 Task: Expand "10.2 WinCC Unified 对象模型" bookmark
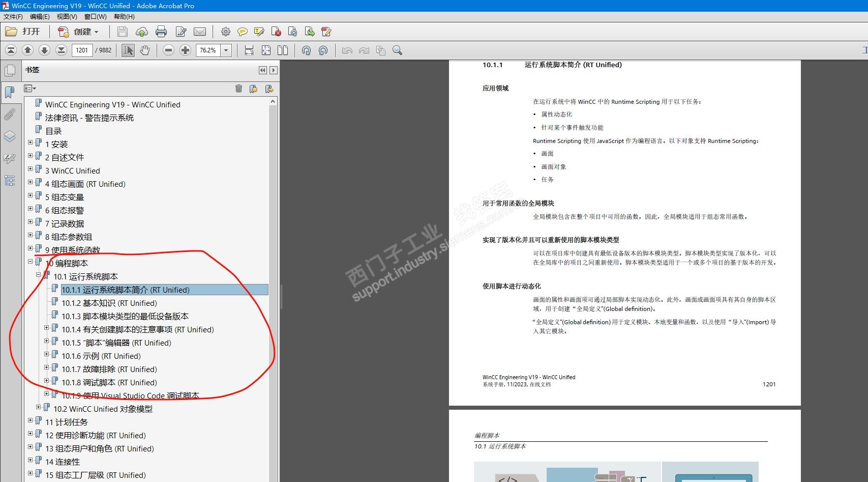[x=39, y=407]
